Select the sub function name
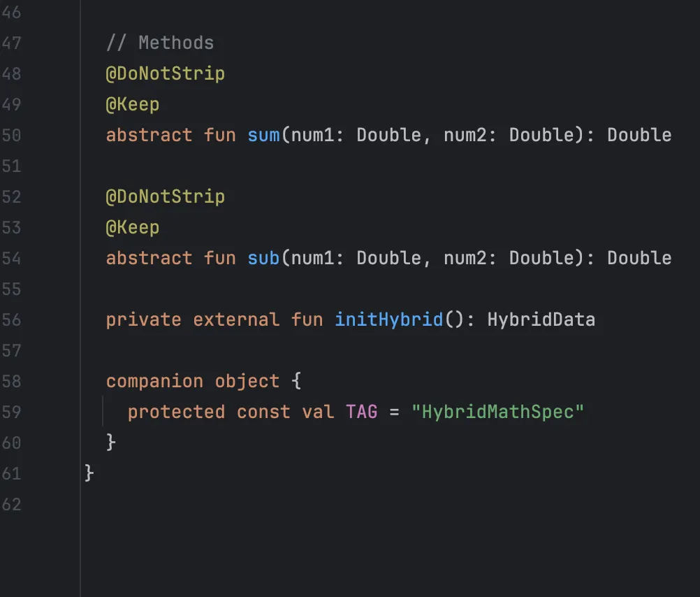This screenshot has width=700, height=597. (264, 258)
